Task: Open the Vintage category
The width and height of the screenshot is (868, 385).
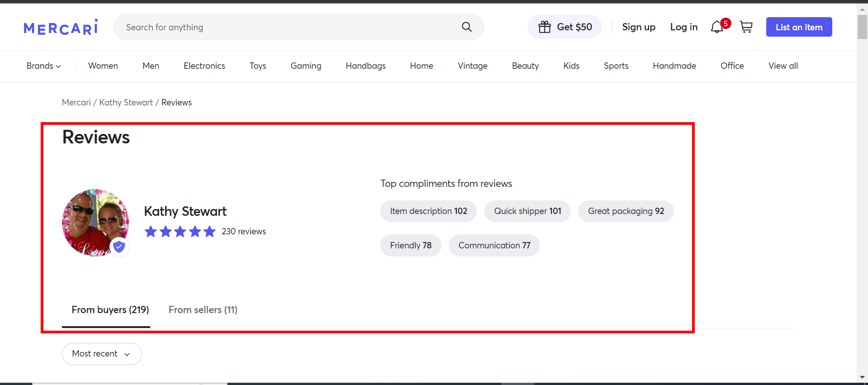Action: point(473,66)
